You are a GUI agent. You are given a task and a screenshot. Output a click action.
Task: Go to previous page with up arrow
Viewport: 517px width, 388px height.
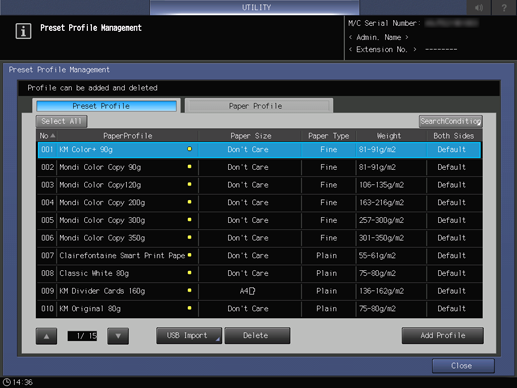pos(46,336)
